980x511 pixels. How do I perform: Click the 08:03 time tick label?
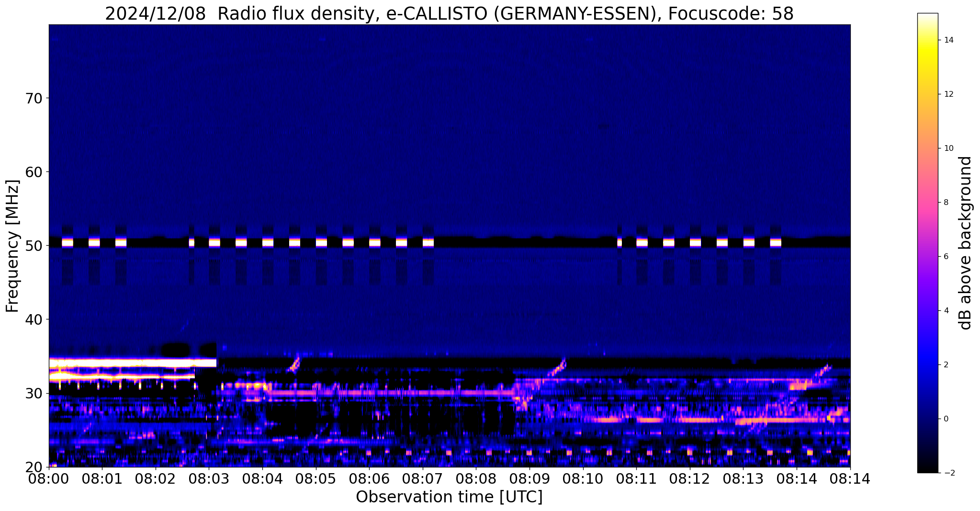[x=209, y=478]
